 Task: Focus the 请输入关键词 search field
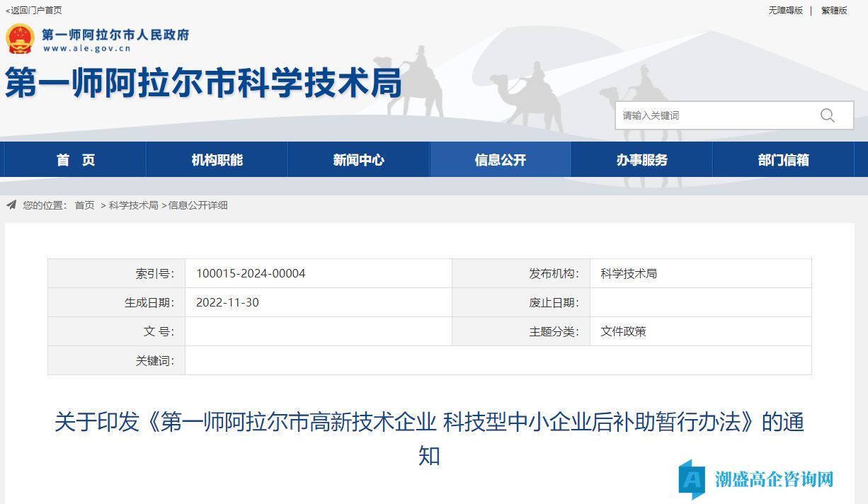tap(715, 115)
